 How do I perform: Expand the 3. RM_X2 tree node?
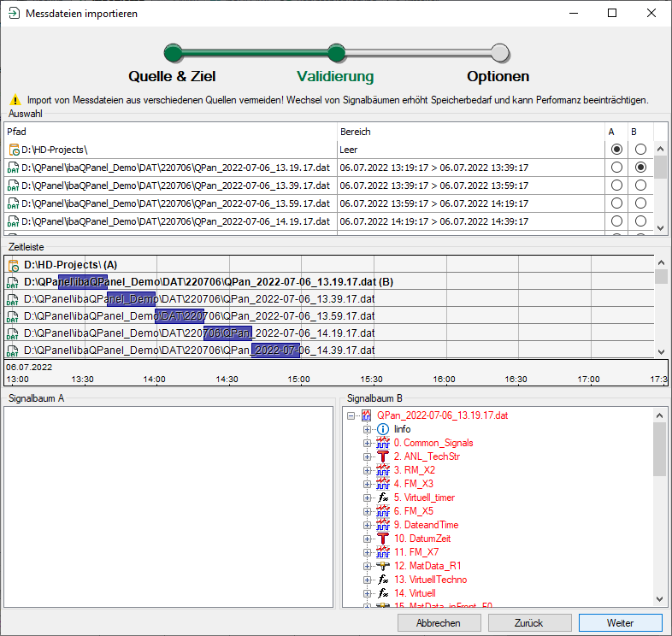(368, 470)
